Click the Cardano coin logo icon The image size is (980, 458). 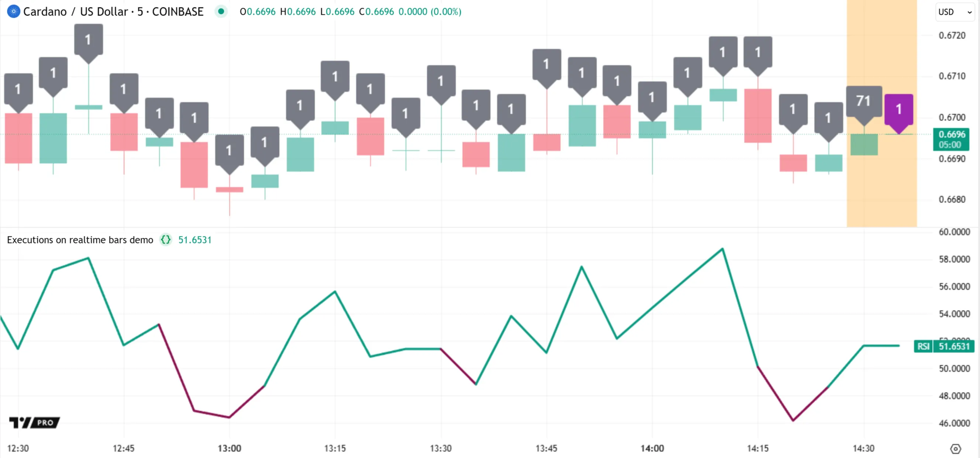pyautogui.click(x=14, y=11)
